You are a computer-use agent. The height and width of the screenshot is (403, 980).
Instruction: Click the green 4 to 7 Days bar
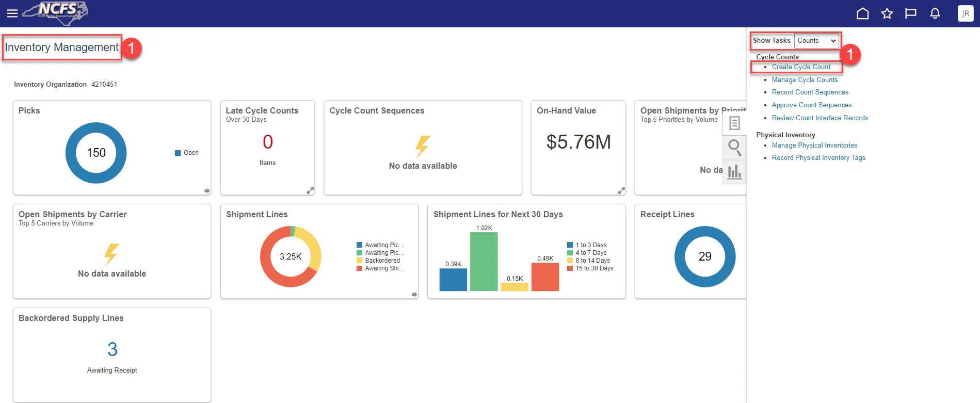tap(484, 262)
